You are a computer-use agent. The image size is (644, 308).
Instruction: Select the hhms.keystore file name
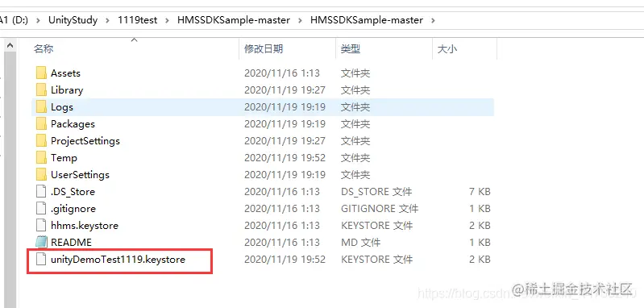pyautogui.click(x=85, y=226)
